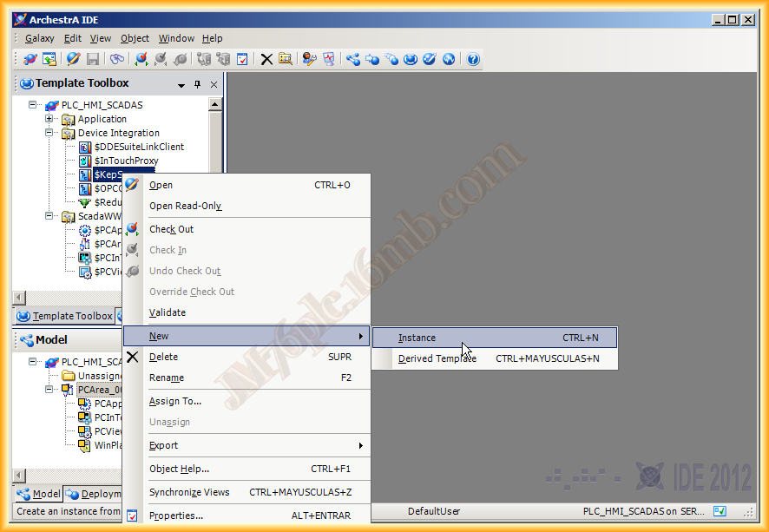769x532 pixels.
Task: Click the Delete X icon in toolbar
Action: (266, 59)
